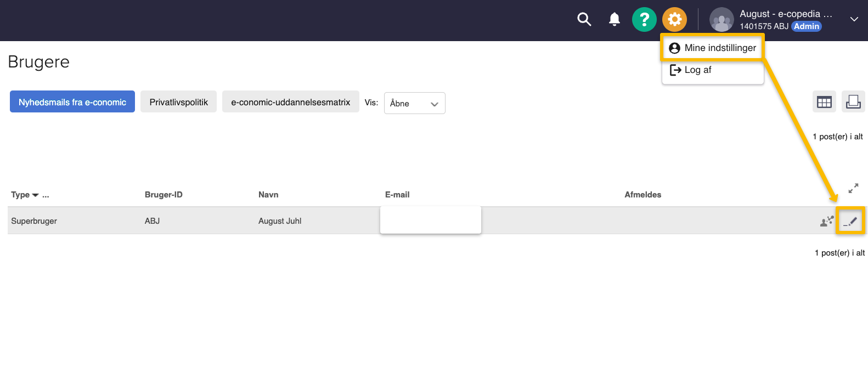Image resolution: width=868 pixels, height=385 pixels.
Task: Choose Log af in the dropdown menu
Action: point(697,70)
